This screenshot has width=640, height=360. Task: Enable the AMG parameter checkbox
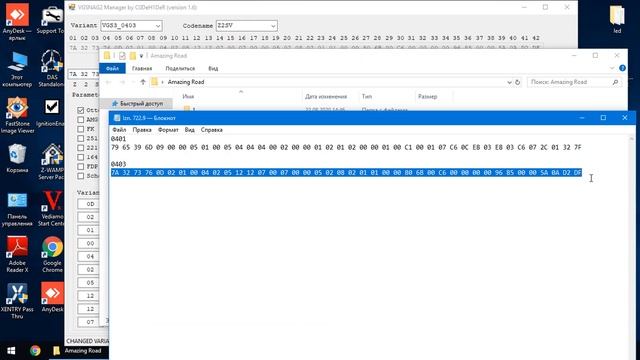pyautogui.click(x=80, y=120)
